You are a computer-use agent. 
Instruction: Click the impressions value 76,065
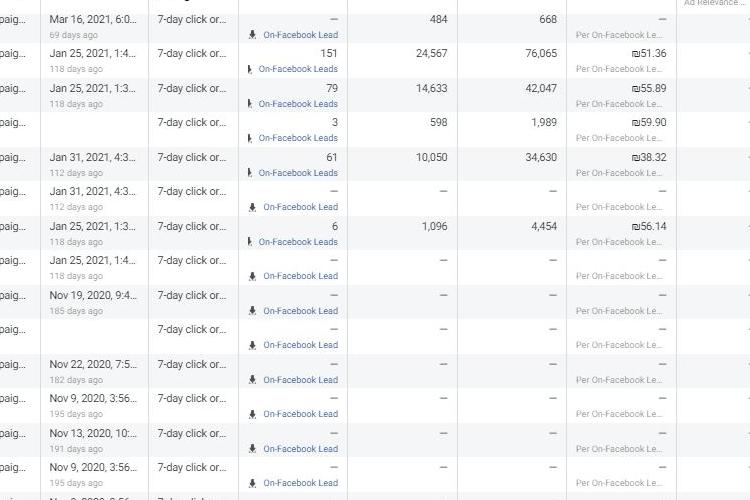541,53
